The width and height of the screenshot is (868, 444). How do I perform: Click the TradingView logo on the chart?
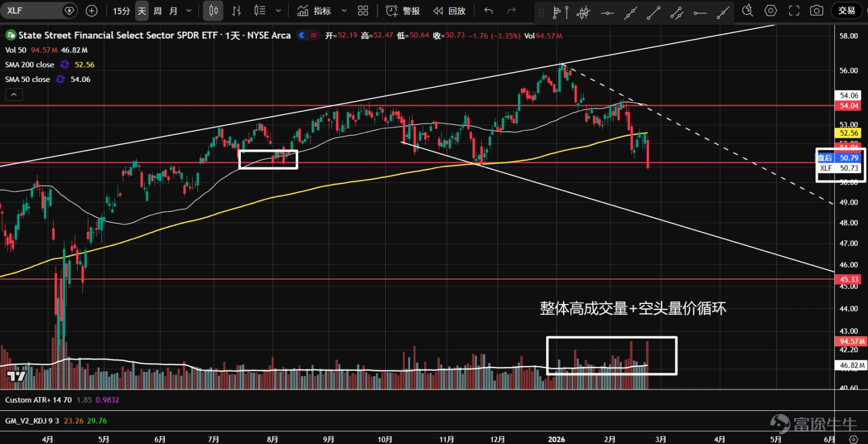(x=16, y=376)
